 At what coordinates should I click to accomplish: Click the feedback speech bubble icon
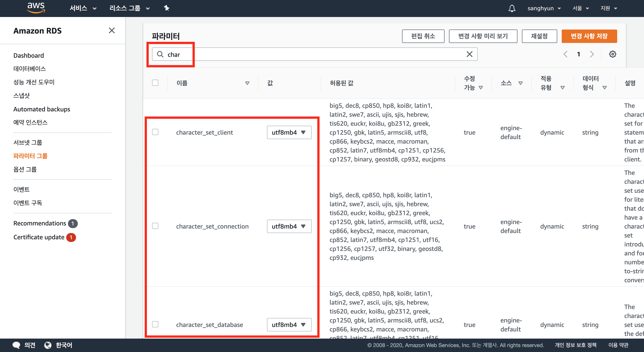pyautogui.click(x=17, y=345)
